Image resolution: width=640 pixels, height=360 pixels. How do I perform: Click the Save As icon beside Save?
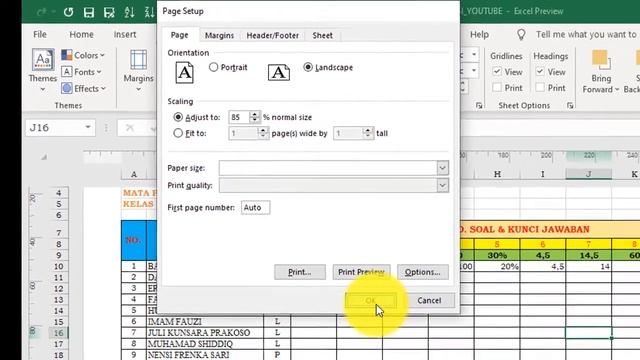tap(109, 12)
